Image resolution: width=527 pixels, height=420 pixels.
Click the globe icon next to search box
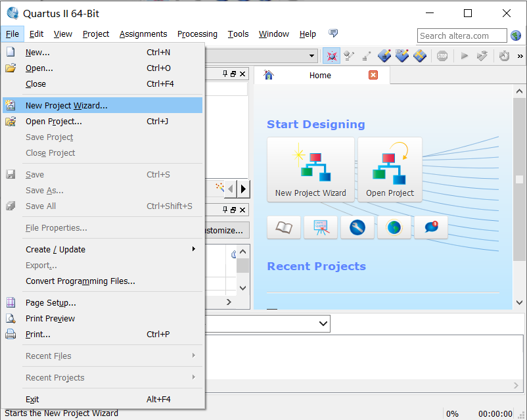[x=516, y=35]
